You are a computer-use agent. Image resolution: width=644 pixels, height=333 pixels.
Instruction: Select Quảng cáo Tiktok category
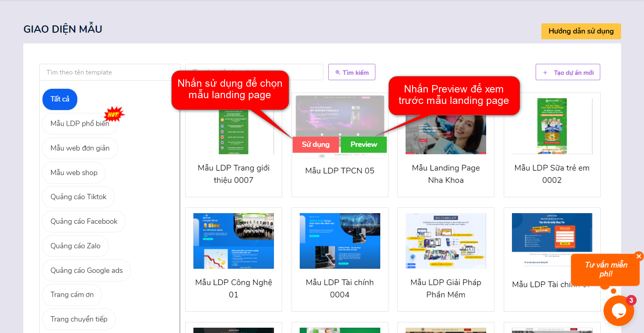pos(78,197)
